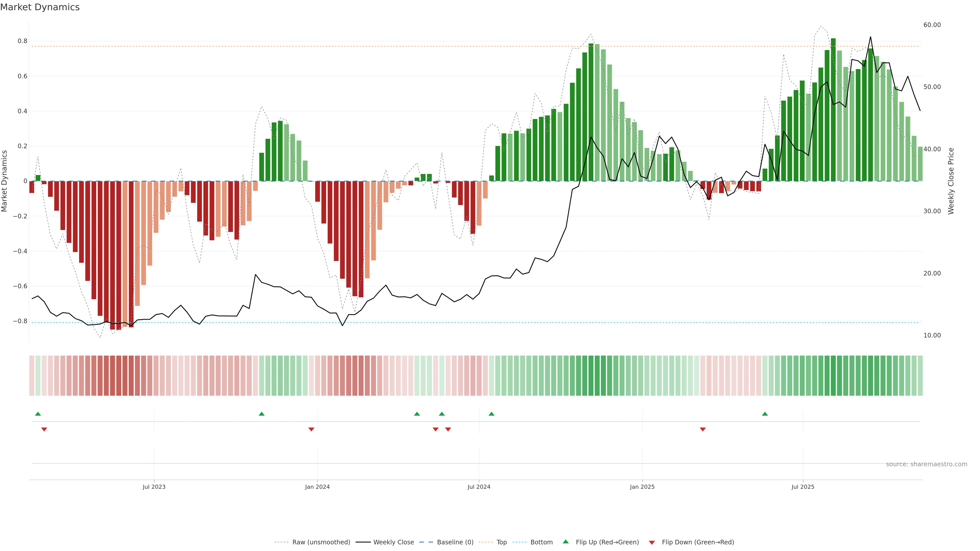Toggle the Weekly Close legend series

coord(393,542)
